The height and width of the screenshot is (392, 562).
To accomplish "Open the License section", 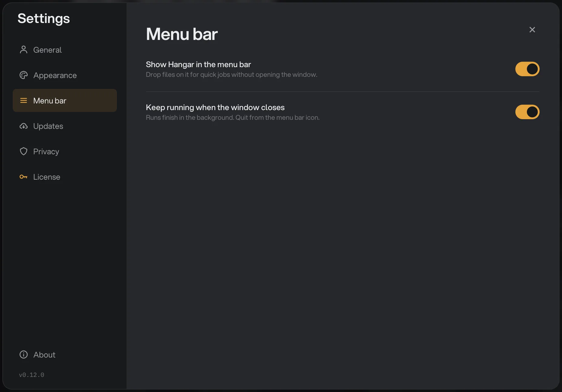I will tap(65, 177).
